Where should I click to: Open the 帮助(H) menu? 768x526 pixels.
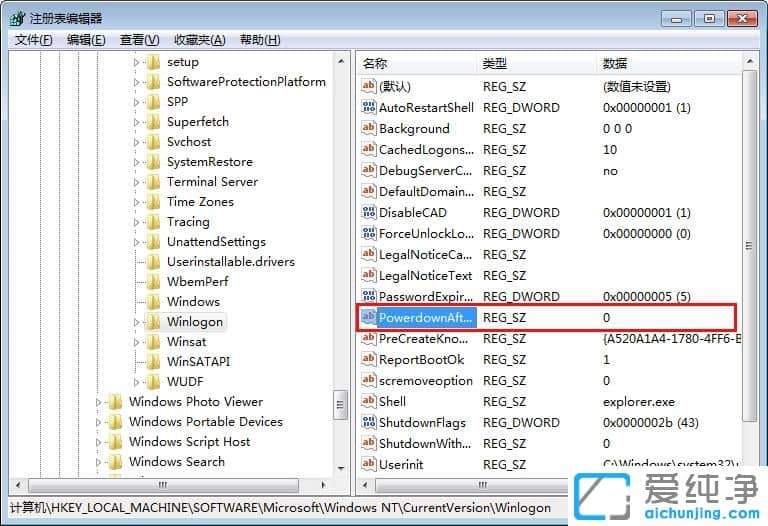click(260, 40)
